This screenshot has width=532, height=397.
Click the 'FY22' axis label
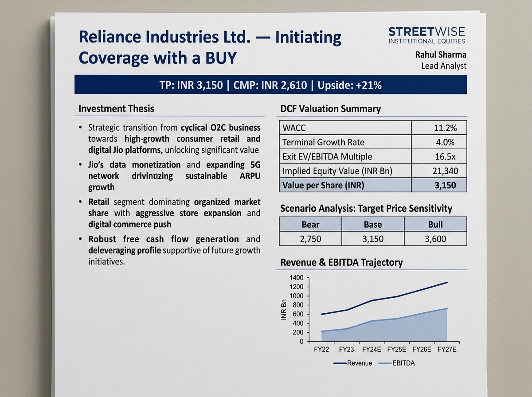321,350
